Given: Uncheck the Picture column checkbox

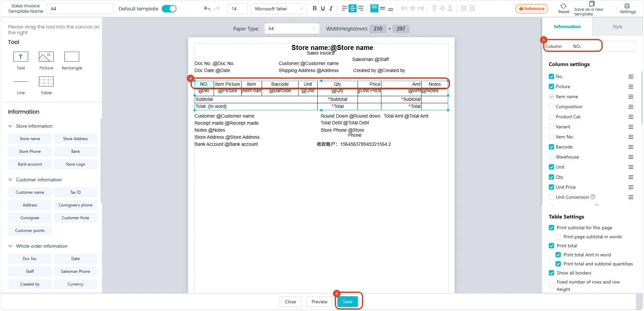Looking at the screenshot, I should [x=551, y=86].
